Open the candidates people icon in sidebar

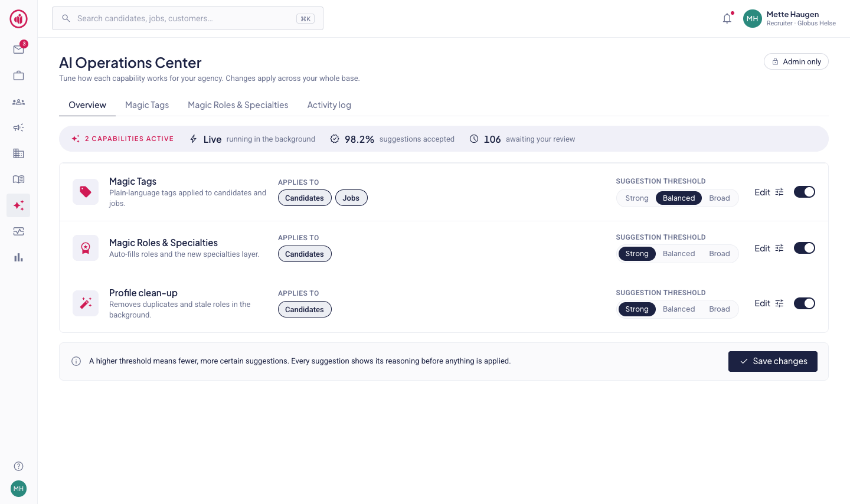pyautogui.click(x=18, y=102)
